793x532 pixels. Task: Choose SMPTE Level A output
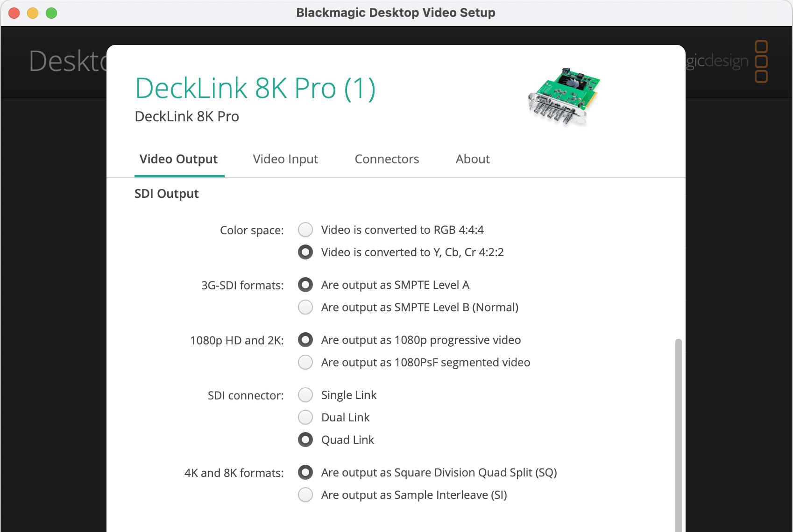305,285
